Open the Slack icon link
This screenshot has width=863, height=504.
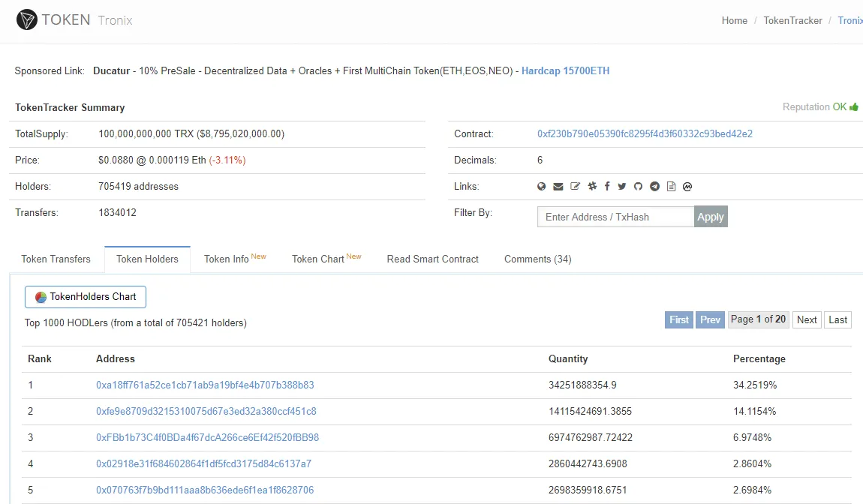[x=592, y=187]
